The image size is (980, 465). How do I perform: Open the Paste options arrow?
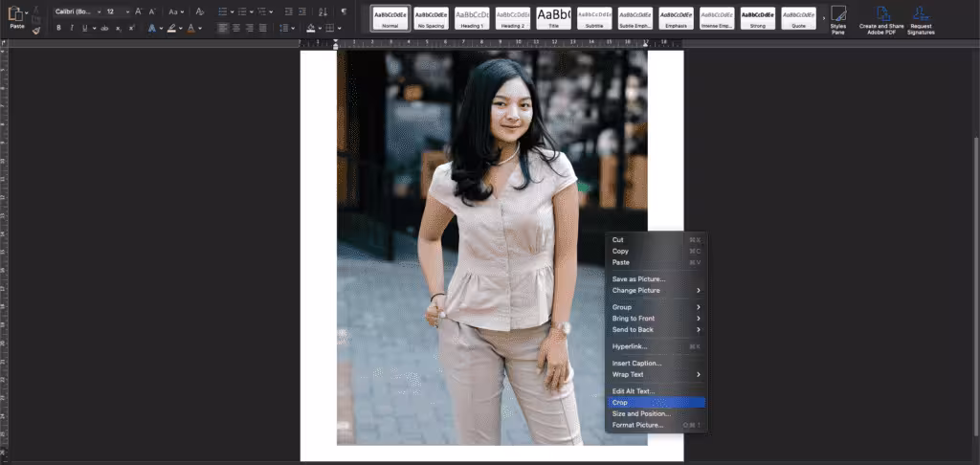click(x=26, y=12)
